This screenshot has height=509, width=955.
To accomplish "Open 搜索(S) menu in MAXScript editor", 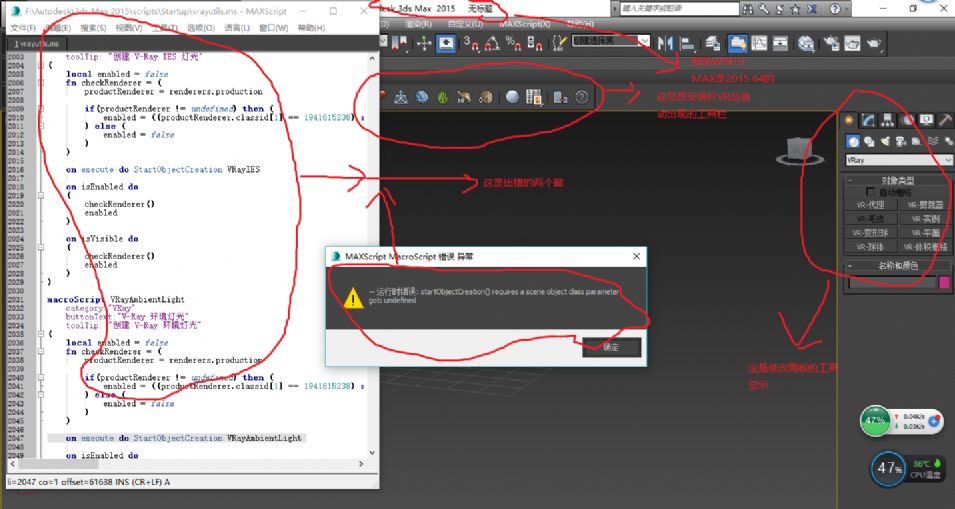I will (93, 28).
